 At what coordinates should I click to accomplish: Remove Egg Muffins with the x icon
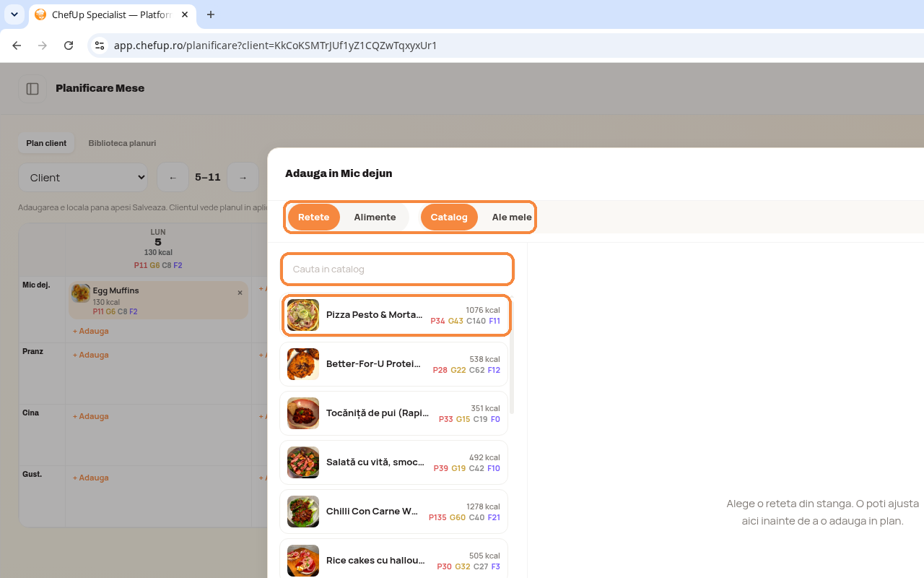(x=240, y=293)
